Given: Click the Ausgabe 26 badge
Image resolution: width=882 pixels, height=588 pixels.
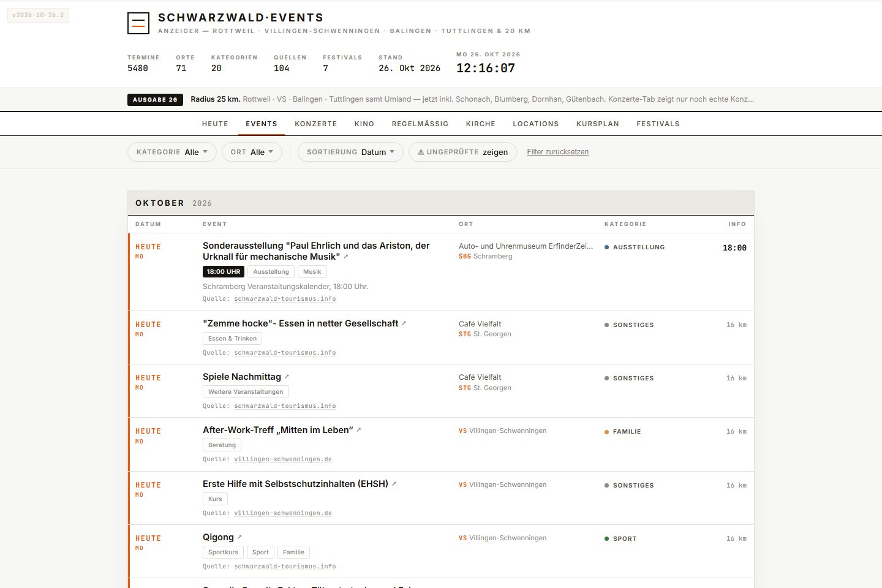Looking at the screenshot, I should point(155,99).
